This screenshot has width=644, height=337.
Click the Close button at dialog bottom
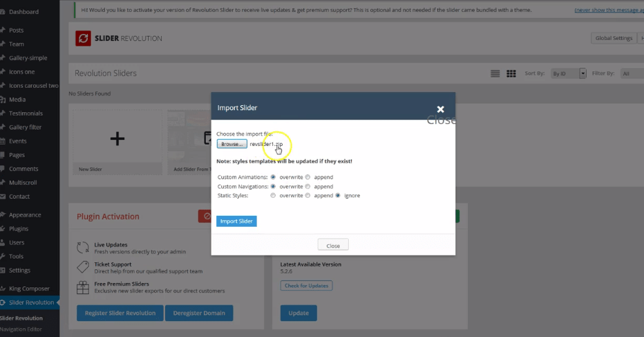333,246
